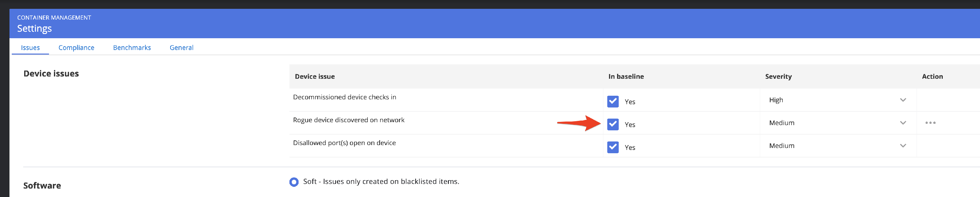
Task: Expand severity dropdown for Disallowed port(s) row
Action: coord(837,146)
